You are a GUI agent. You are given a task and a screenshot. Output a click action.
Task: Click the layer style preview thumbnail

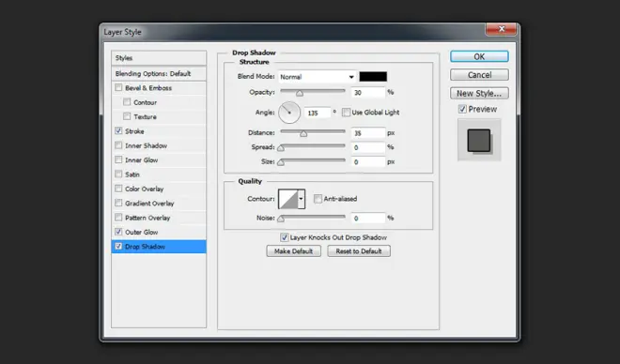point(479,140)
